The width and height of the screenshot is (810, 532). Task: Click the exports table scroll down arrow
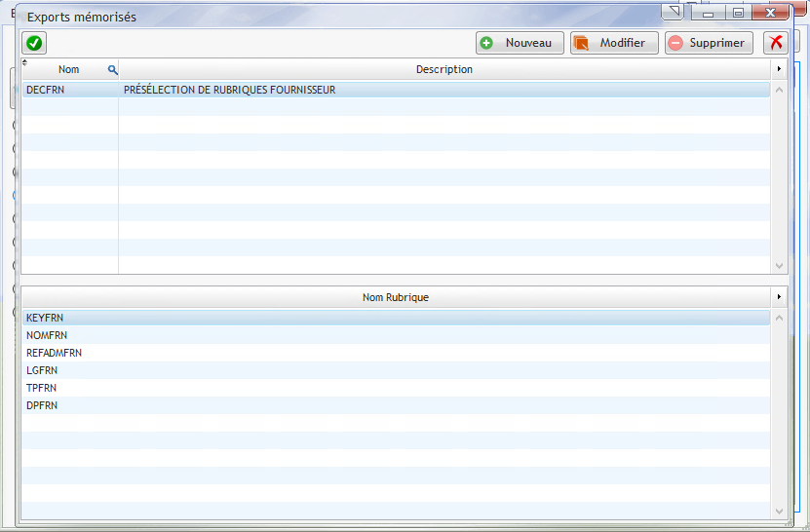click(x=778, y=265)
